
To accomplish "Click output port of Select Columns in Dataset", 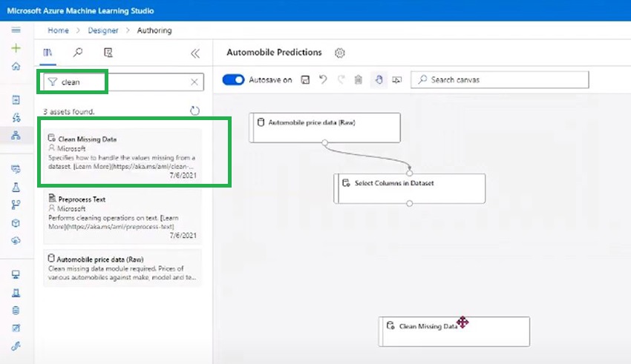I will coord(409,203).
